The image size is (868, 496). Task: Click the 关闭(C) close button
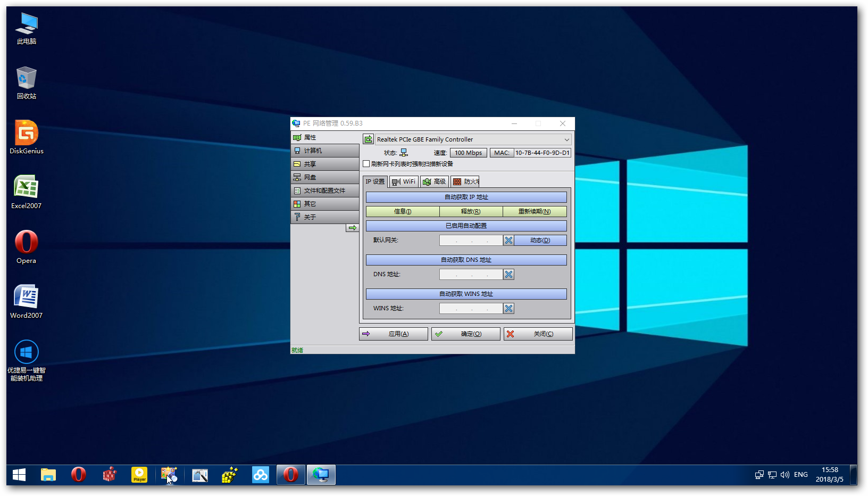pos(538,334)
